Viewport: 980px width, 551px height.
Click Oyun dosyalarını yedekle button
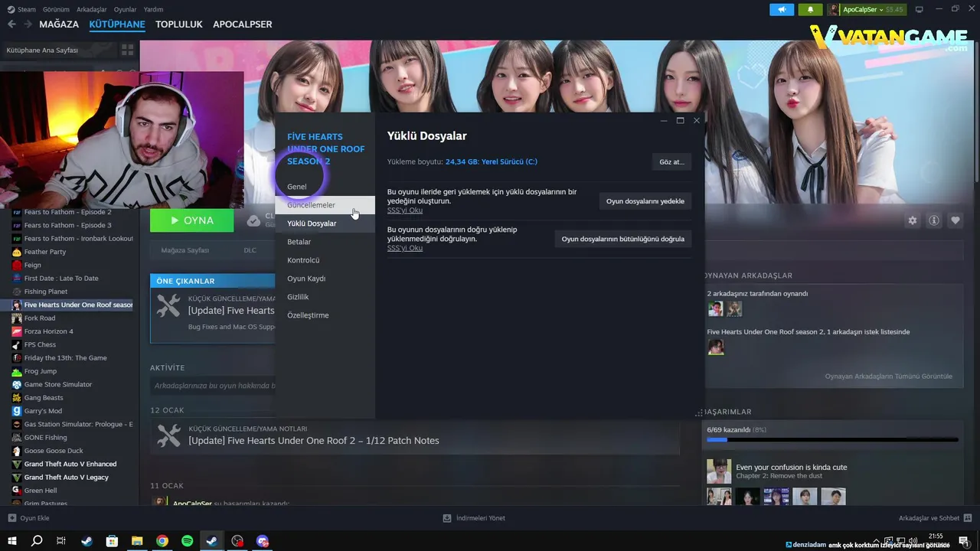click(x=645, y=201)
